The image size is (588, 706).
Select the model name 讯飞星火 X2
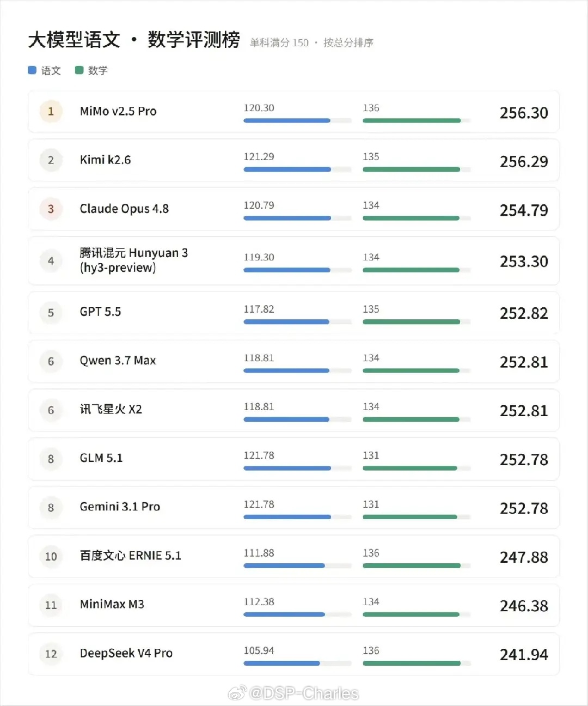111,409
